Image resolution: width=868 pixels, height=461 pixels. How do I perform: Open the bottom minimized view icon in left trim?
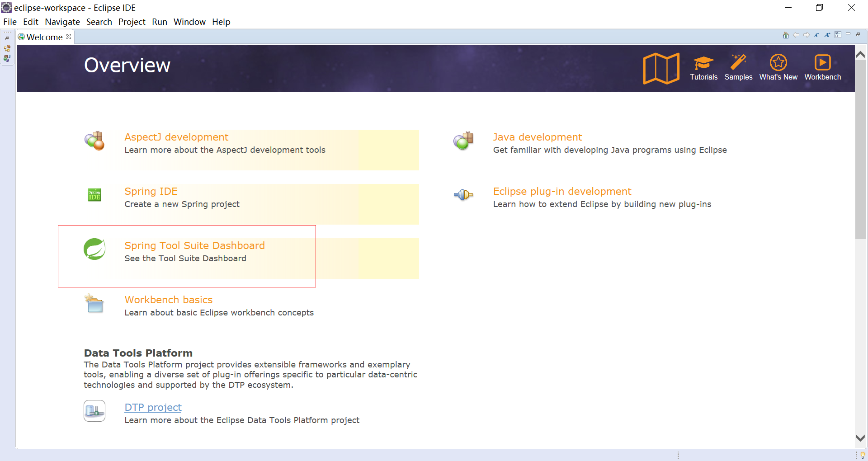7,58
